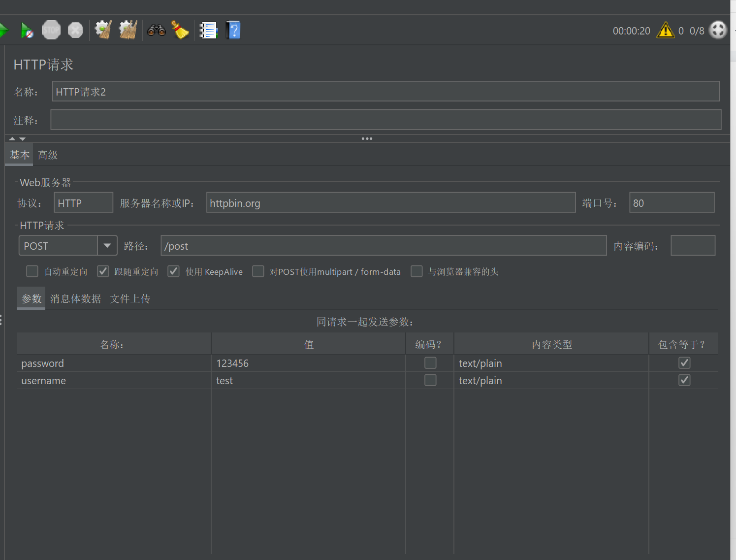Click text/plain in the password row
This screenshot has height=560, width=736.
(x=551, y=363)
